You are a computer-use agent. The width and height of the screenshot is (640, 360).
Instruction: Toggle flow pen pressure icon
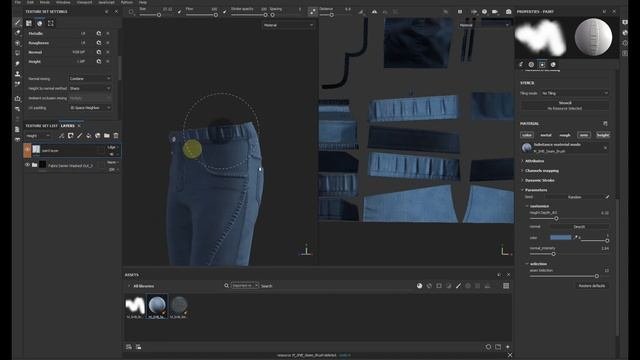[x=225, y=12]
